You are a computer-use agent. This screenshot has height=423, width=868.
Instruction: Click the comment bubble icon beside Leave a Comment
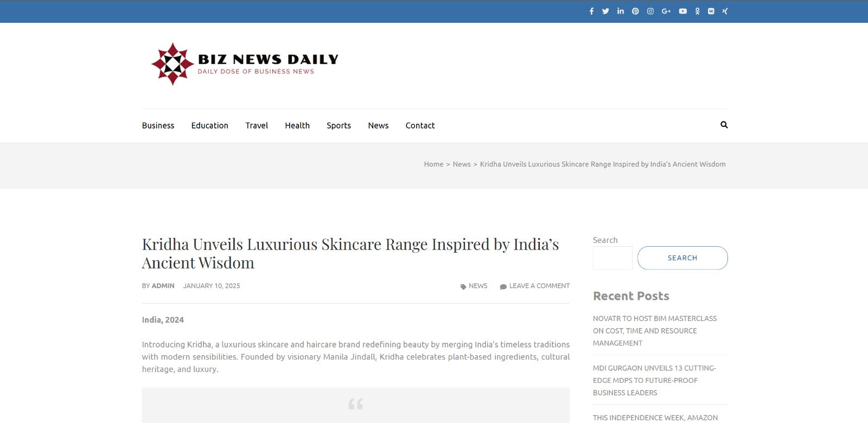[x=503, y=286]
